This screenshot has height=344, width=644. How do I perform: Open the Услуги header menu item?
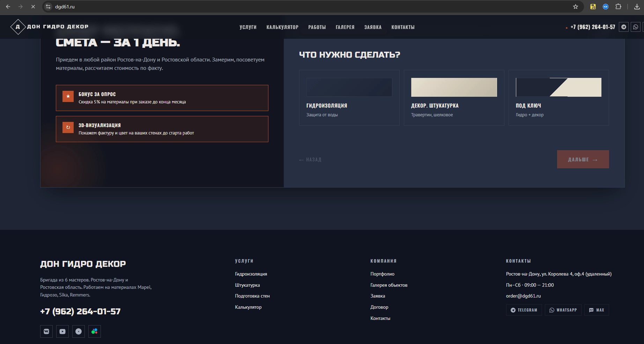(248, 27)
